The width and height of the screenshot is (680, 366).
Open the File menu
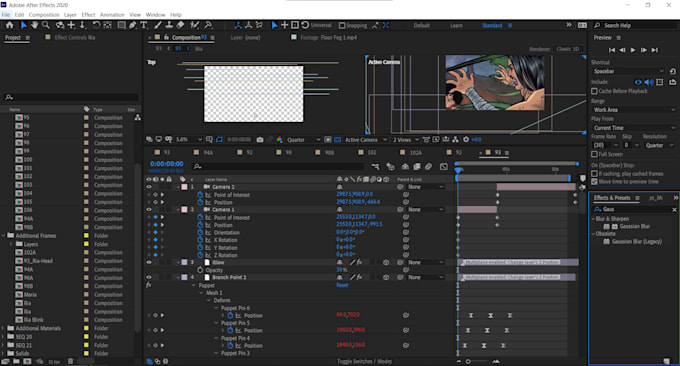[x=6, y=15]
